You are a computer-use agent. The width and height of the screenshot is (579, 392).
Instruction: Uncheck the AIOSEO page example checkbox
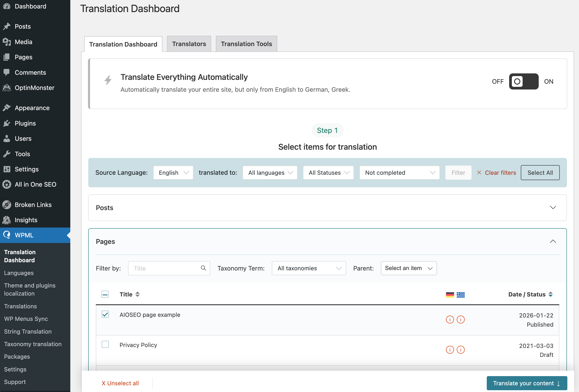[105, 314]
